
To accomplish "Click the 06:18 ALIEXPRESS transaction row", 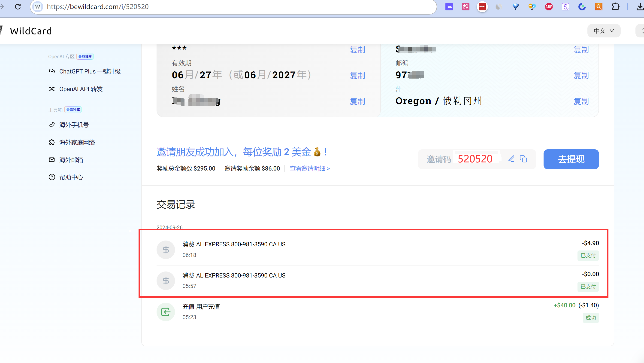I will point(378,250).
